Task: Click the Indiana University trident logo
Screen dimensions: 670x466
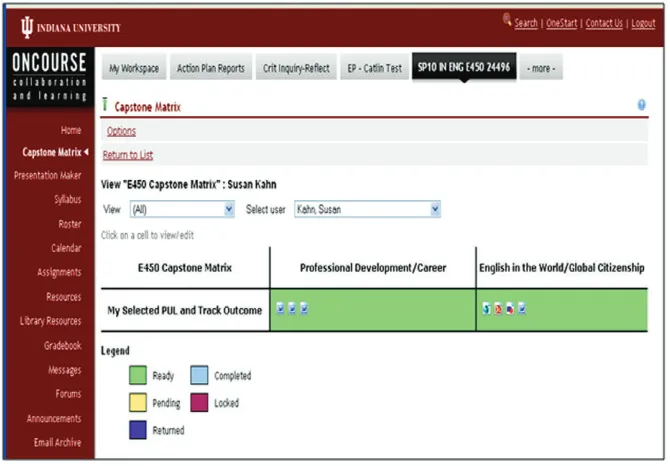Action: 27,28
